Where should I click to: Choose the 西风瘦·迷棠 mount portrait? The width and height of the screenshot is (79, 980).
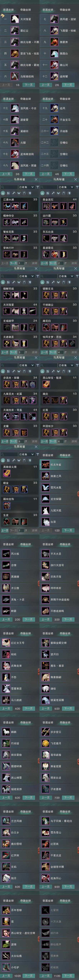point(54,19)
